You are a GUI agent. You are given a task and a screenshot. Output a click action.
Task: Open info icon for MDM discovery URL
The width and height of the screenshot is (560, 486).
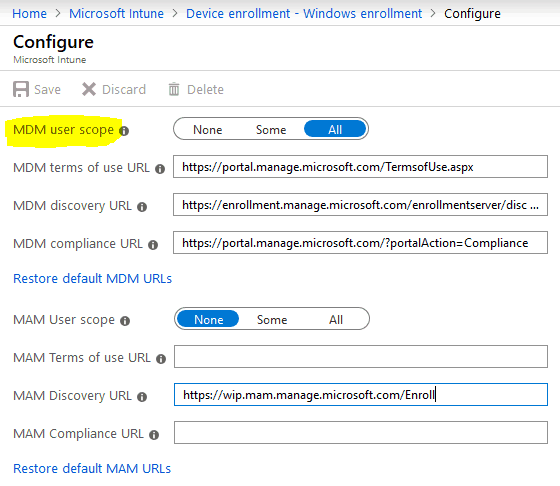142,207
